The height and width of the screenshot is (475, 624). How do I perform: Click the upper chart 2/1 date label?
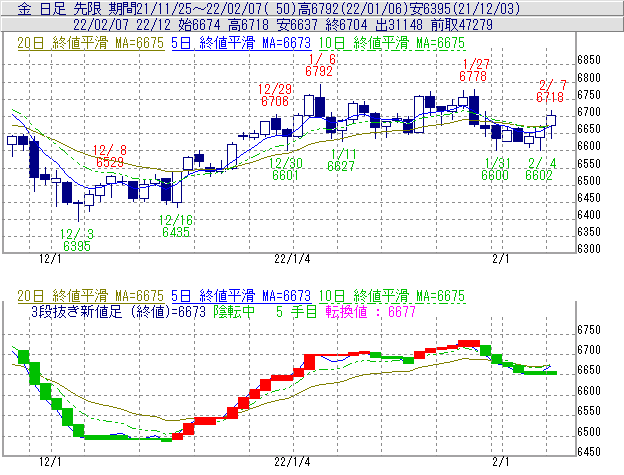[x=501, y=259]
